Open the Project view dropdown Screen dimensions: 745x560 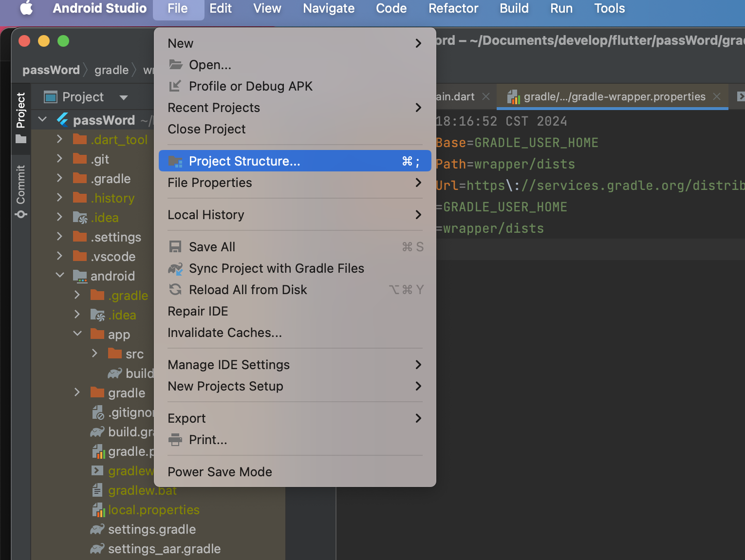pos(124,97)
